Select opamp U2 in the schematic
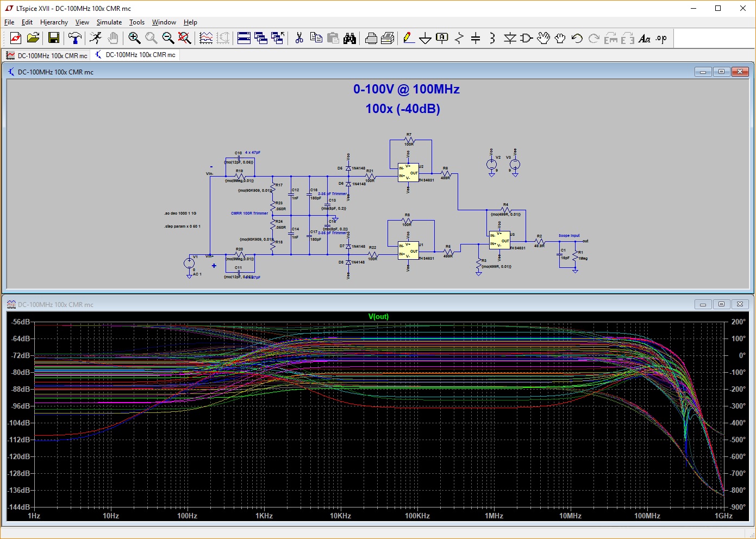 coord(407,173)
